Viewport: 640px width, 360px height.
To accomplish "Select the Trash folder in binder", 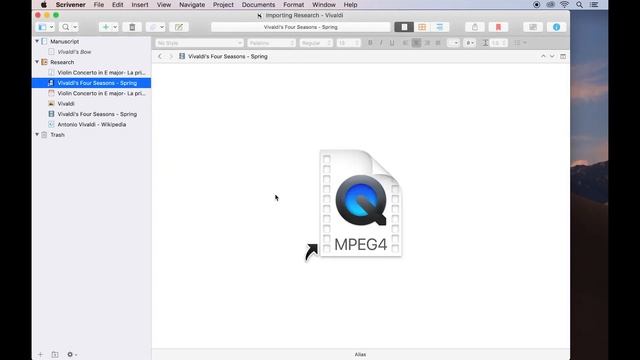I will point(57,135).
